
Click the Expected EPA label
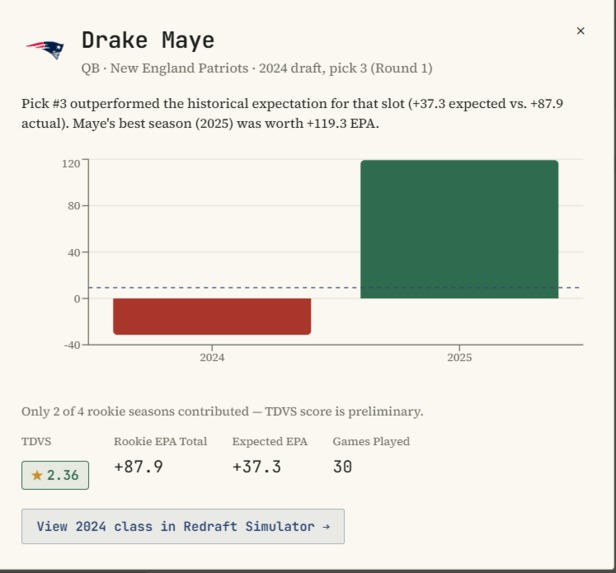270,441
